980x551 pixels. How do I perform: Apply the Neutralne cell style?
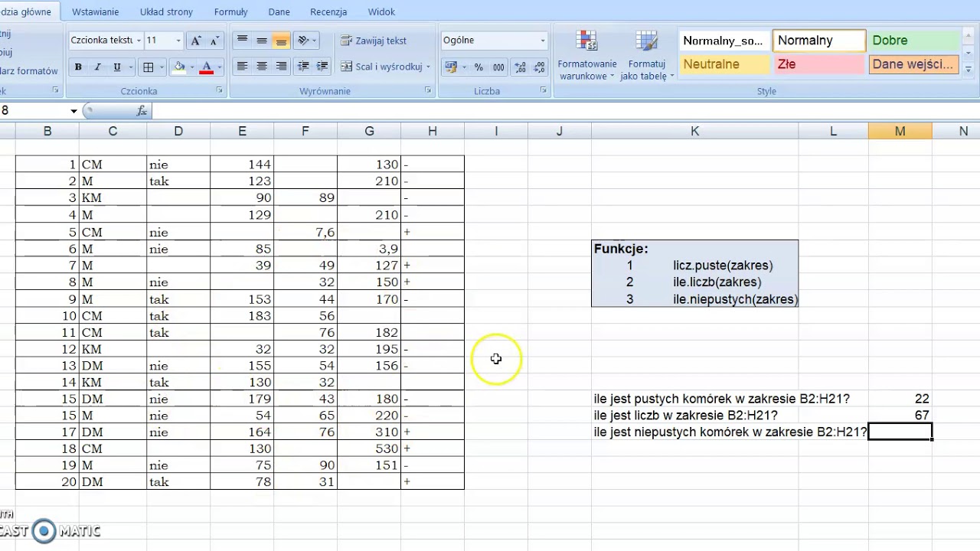[725, 64]
